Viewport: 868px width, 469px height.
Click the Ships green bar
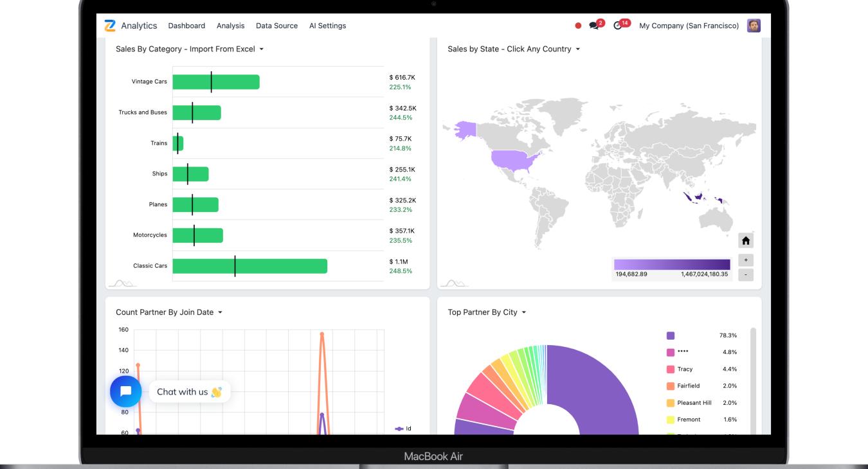[190, 174]
